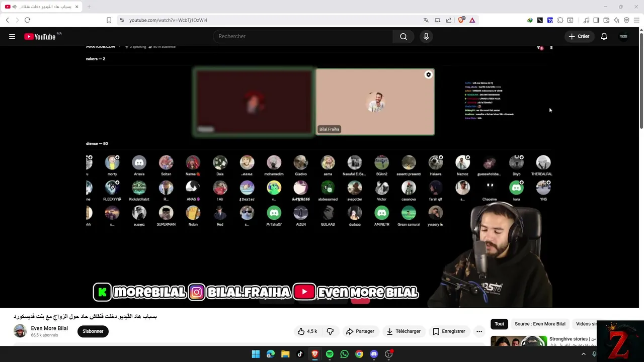Image resolution: width=644 pixels, height=362 pixels.
Task: Open Brave Leo AI sparkle icon
Action: pos(616,20)
